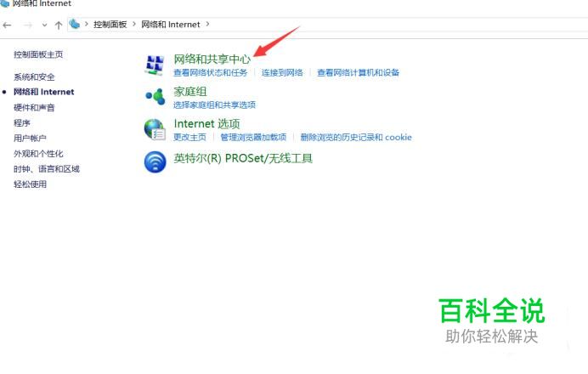The height and width of the screenshot is (374, 588).
Task: Select 网络和 Internet in sidebar
Action: pos(44,92)
